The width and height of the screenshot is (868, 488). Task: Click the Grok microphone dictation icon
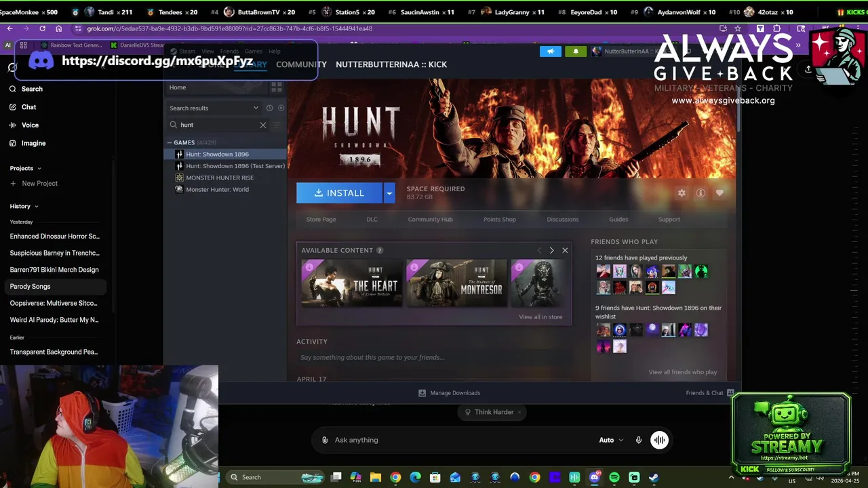[x=639, y=440]
